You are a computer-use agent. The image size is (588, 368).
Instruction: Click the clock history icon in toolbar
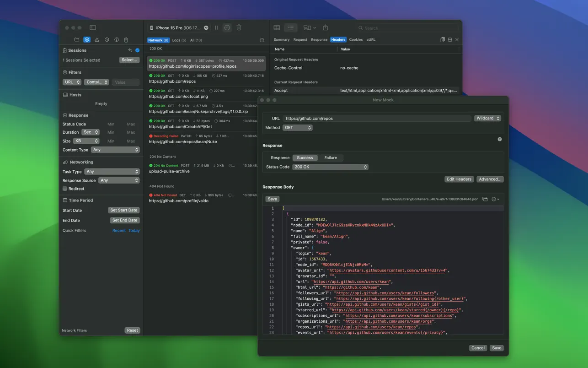[227, 27]
